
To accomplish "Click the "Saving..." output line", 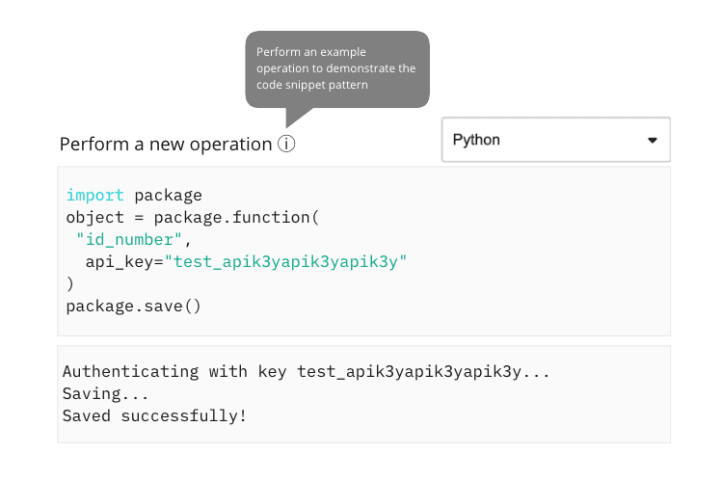I will tap(105, 393).
